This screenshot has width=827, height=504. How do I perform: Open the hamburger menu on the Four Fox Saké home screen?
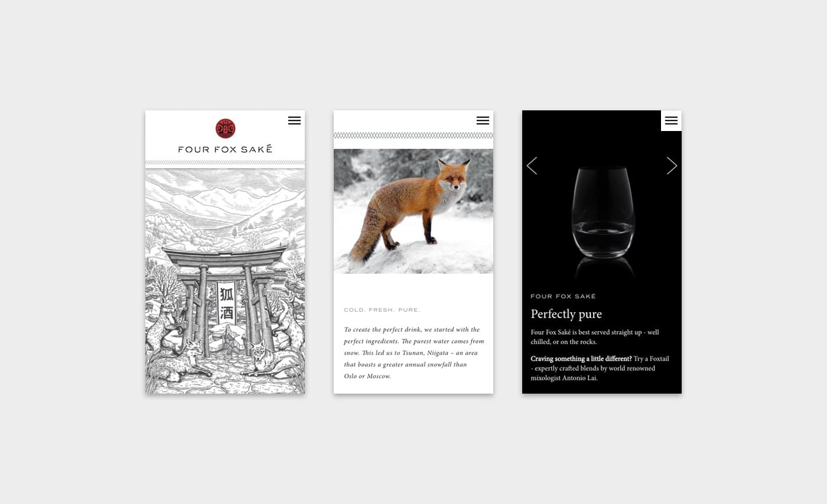pos(294,120)
